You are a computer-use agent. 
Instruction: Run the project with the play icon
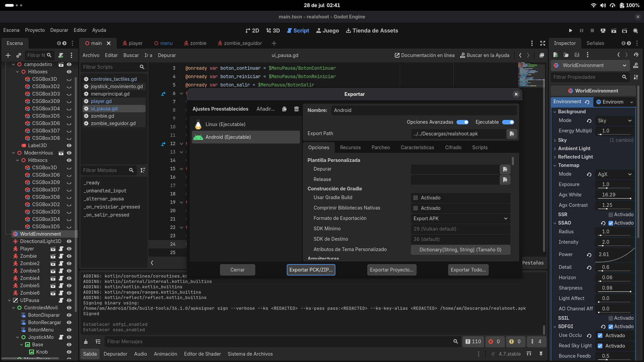pyautogui.click(x=571, y=31)
